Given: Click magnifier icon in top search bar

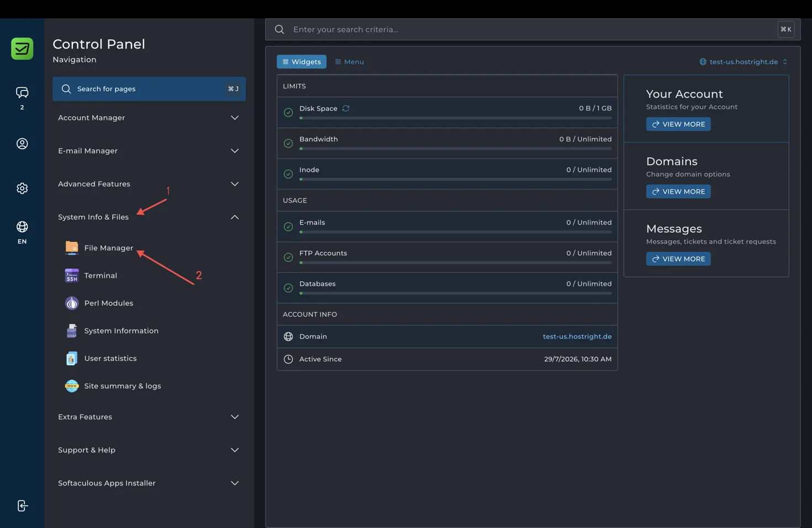Looking at the screenshot, I should (280, 29).
